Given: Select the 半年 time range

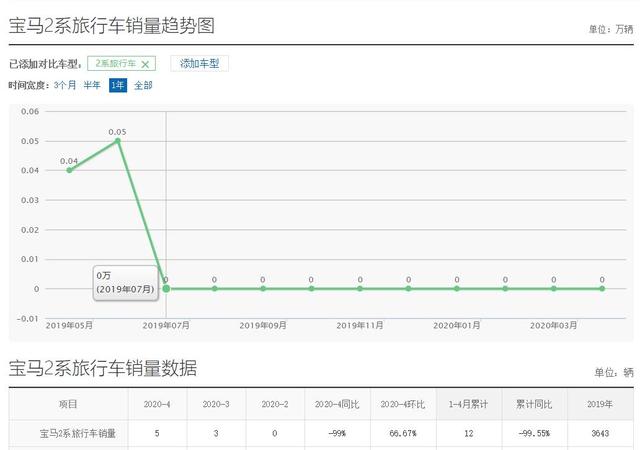Looking at the screenshot, I should [92, 85].
